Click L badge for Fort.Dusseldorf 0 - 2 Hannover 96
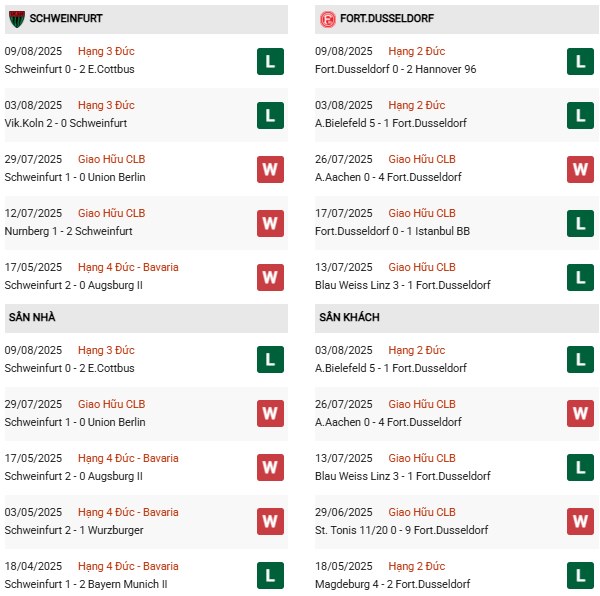600x596 pixels. pos(580,61)
